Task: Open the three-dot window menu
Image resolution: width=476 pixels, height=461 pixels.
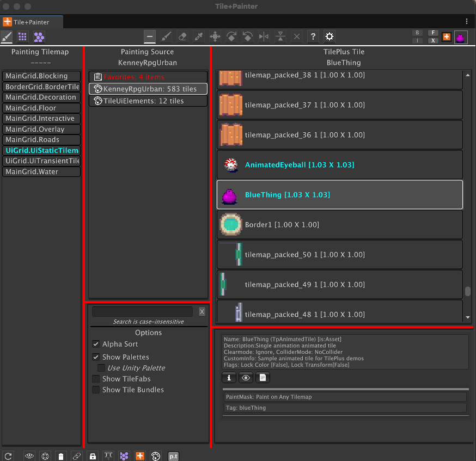Action: [467, 21]
